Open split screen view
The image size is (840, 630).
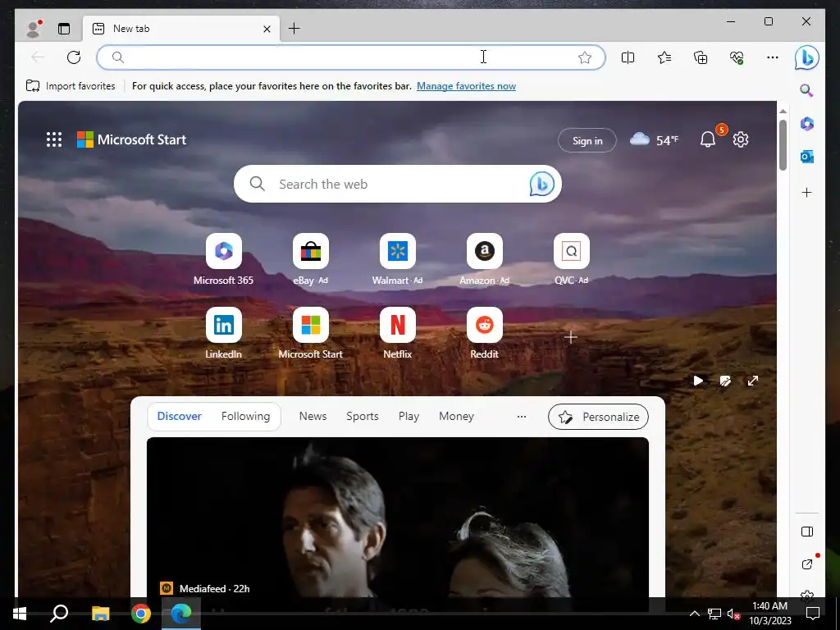(x=628, y=57)
